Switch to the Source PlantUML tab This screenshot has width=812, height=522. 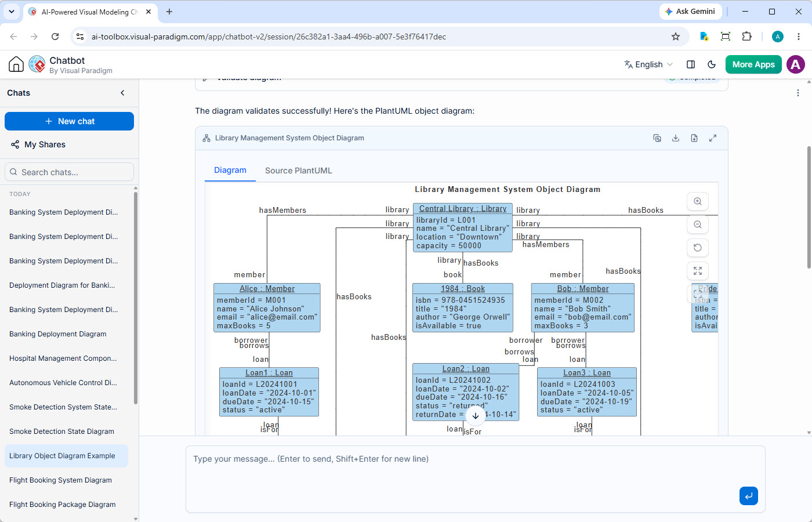[x=299, y=171]
